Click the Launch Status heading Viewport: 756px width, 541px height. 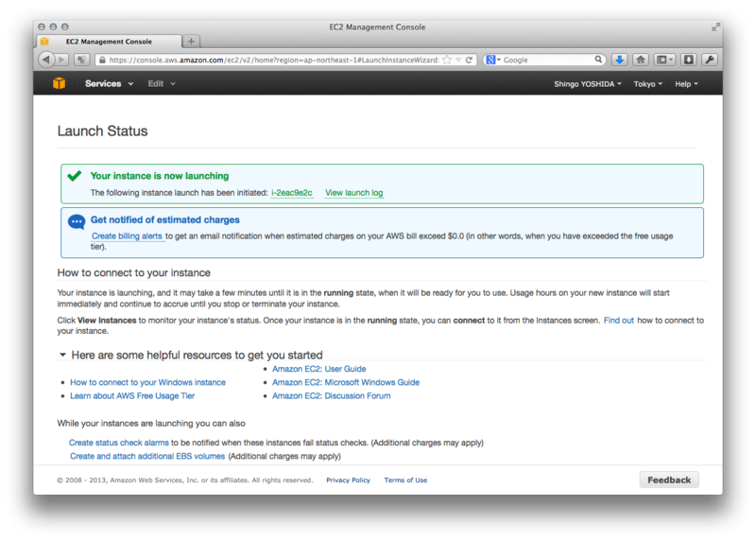click(102, 131)
